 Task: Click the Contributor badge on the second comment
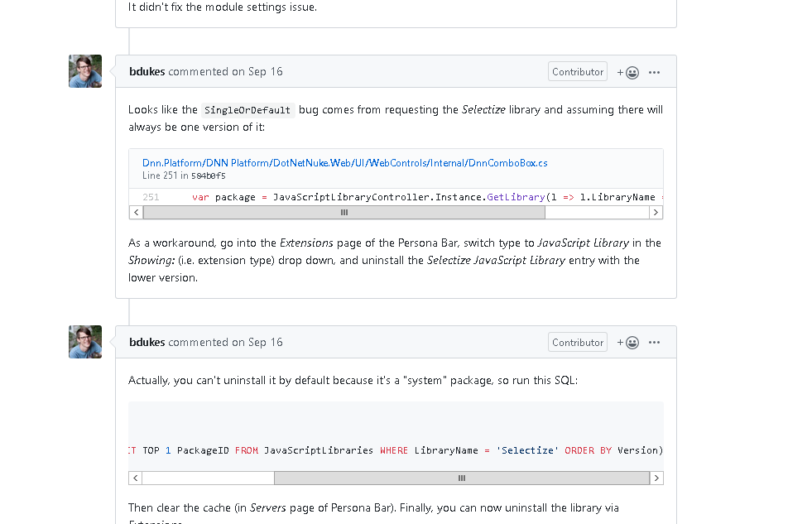click(x=577, y=342)
